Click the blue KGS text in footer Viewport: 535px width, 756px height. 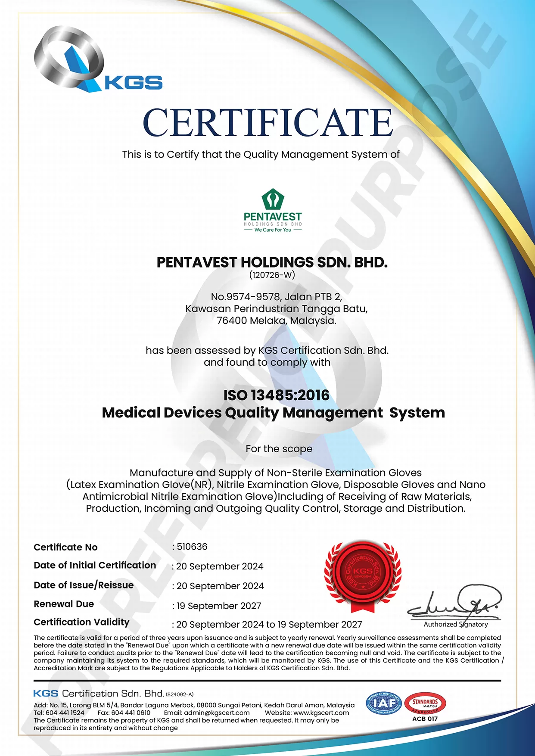pyautogui.click(x=46, y=693)
